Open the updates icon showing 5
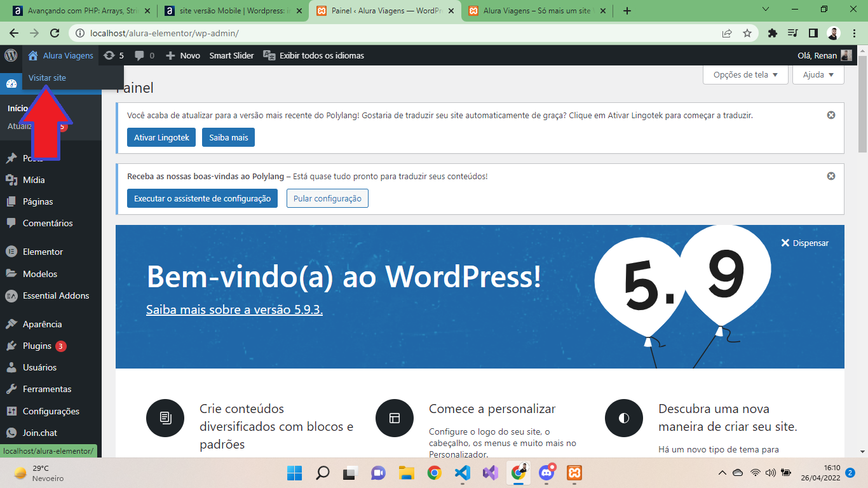 (x=109, y=55)
